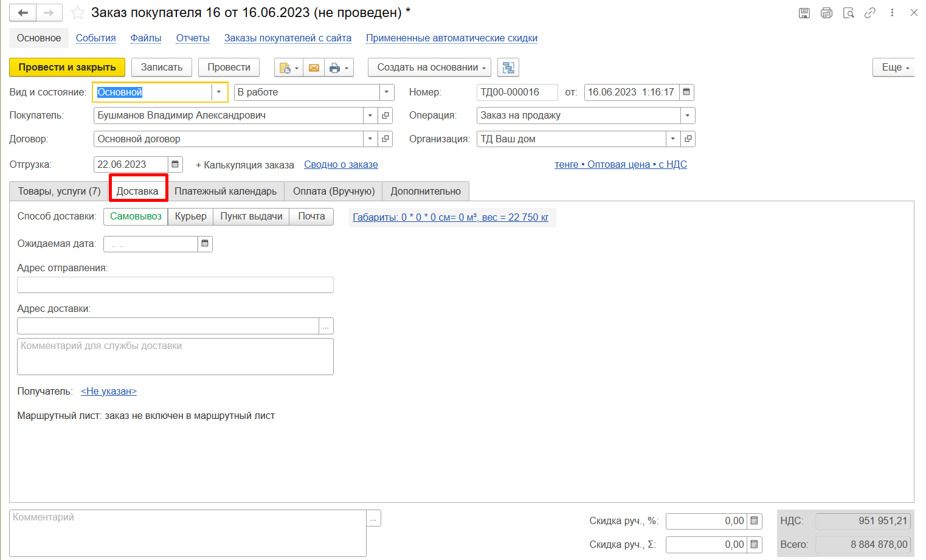Click the envelope email icon in toolbar

tap(314, 67)
